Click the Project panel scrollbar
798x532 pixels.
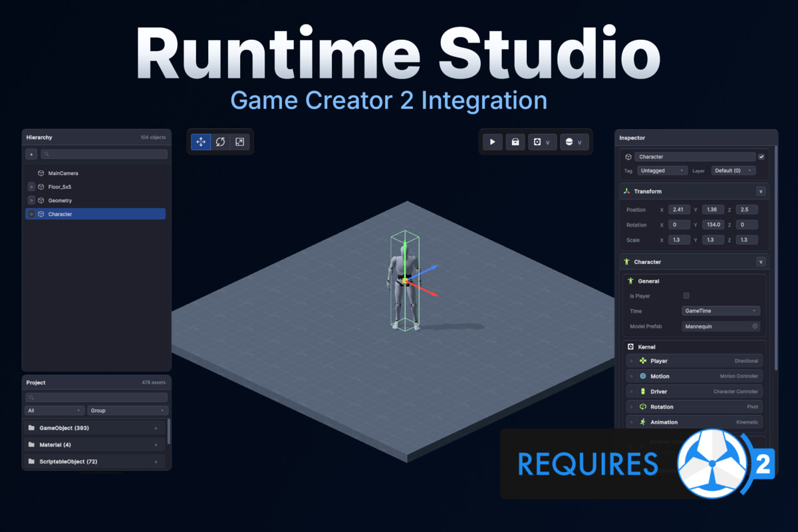tap(169, 431)
